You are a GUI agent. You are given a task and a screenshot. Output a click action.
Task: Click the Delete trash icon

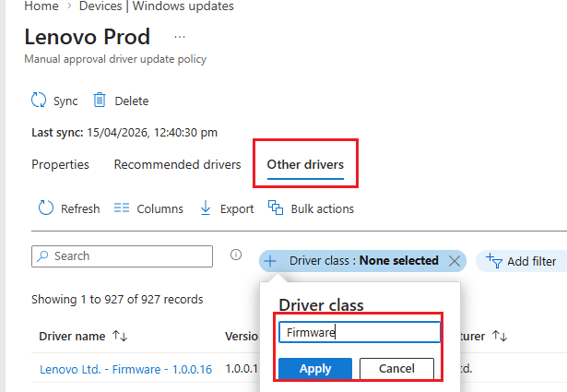tap(100, 101)
